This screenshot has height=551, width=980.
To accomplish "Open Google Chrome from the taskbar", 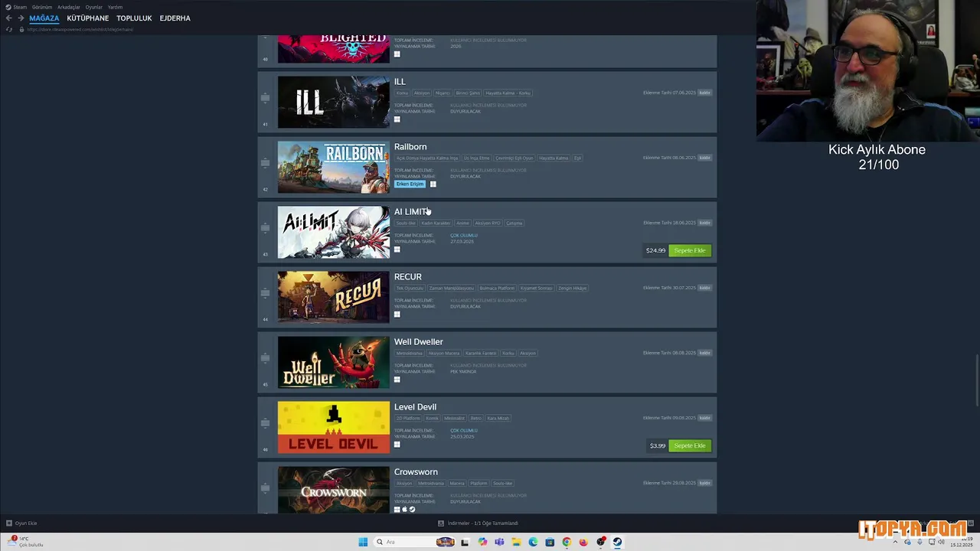I will (567, 542).
